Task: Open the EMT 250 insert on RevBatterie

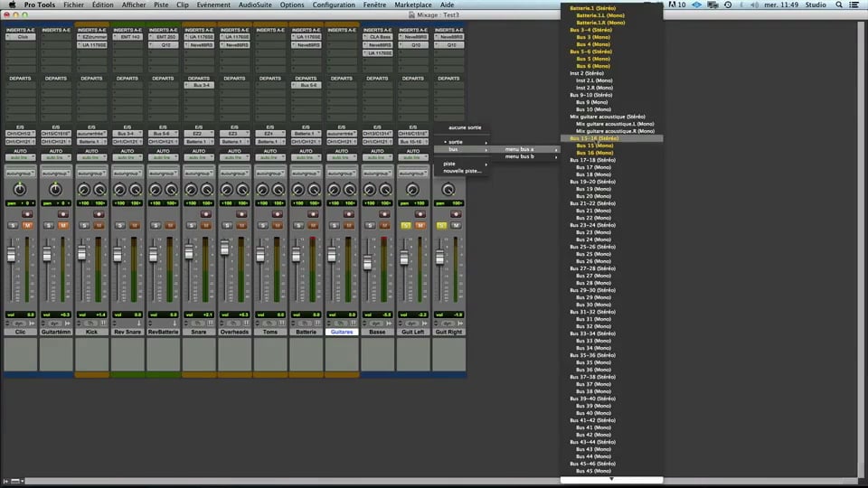Action: [x=164, y=37]
